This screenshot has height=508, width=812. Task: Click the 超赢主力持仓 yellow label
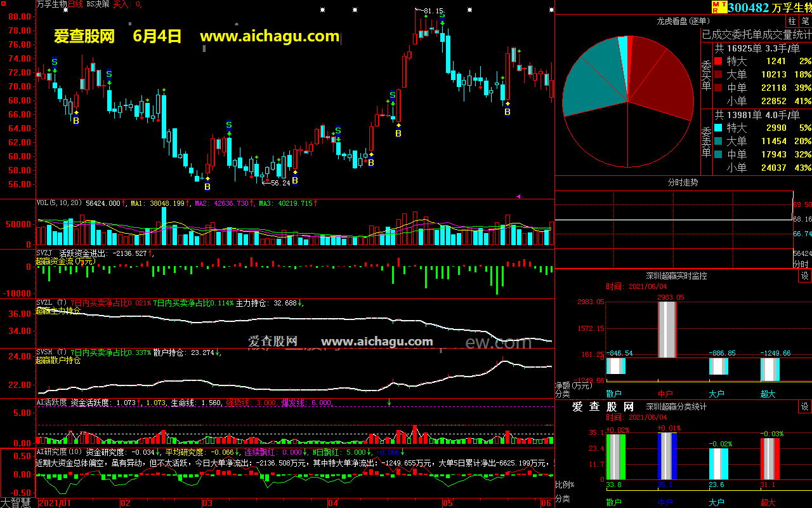tap(58, 311)
